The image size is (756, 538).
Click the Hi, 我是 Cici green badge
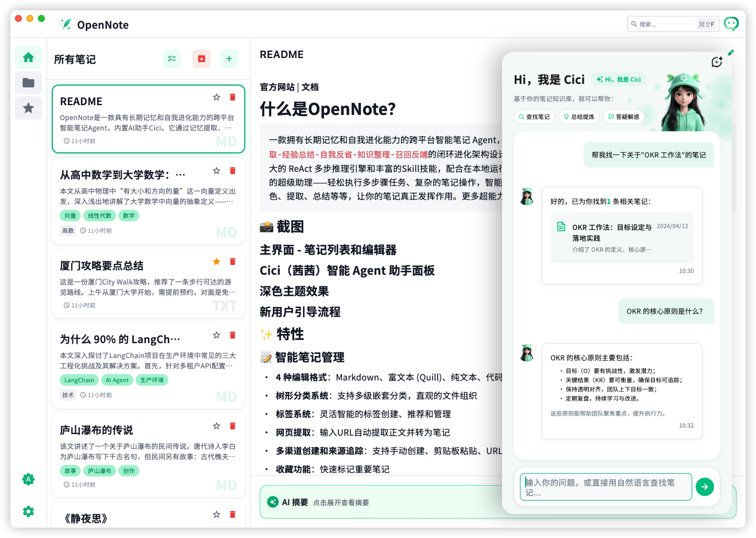[619, 79]
